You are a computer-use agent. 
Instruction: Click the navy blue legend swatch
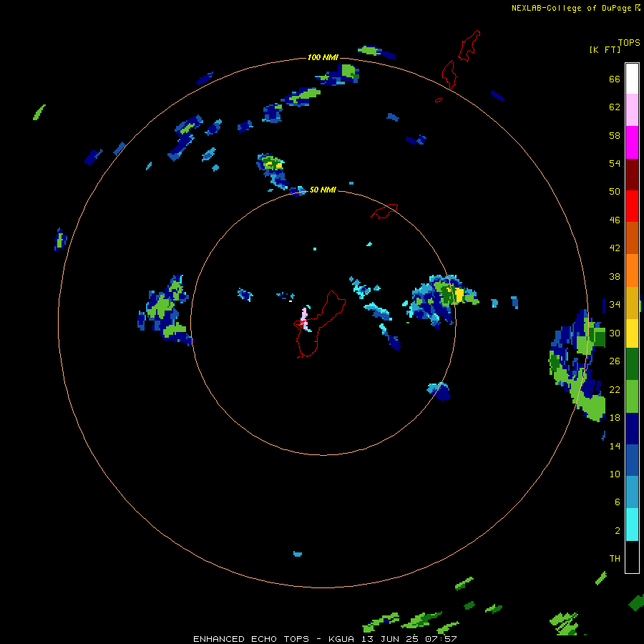632,429
